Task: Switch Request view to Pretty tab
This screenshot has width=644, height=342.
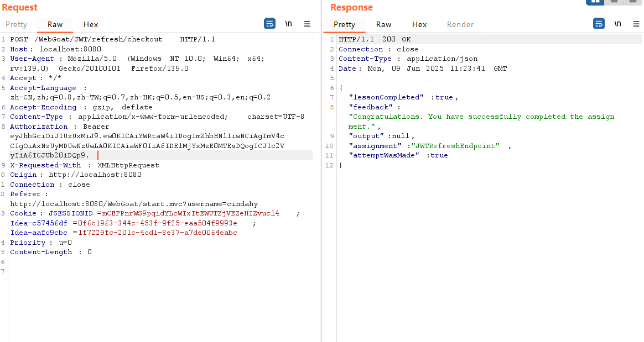Action: [x=16, y=24]
